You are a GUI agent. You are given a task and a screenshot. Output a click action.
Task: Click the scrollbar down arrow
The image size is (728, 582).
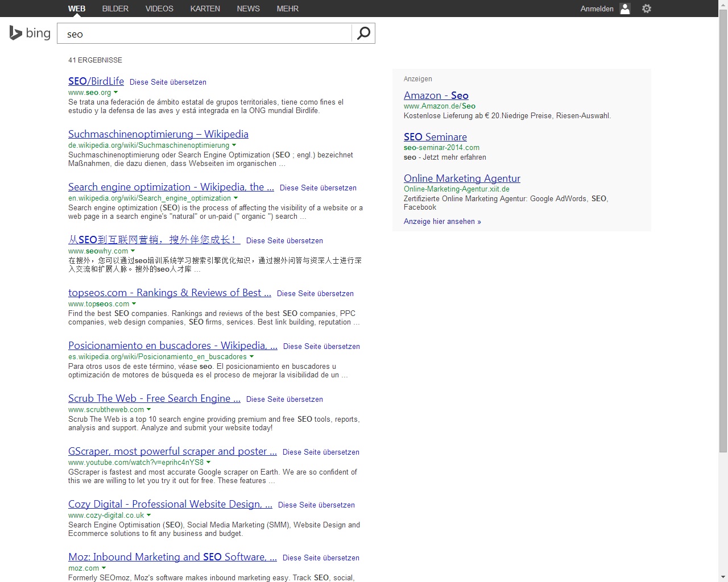pos(723,577)
